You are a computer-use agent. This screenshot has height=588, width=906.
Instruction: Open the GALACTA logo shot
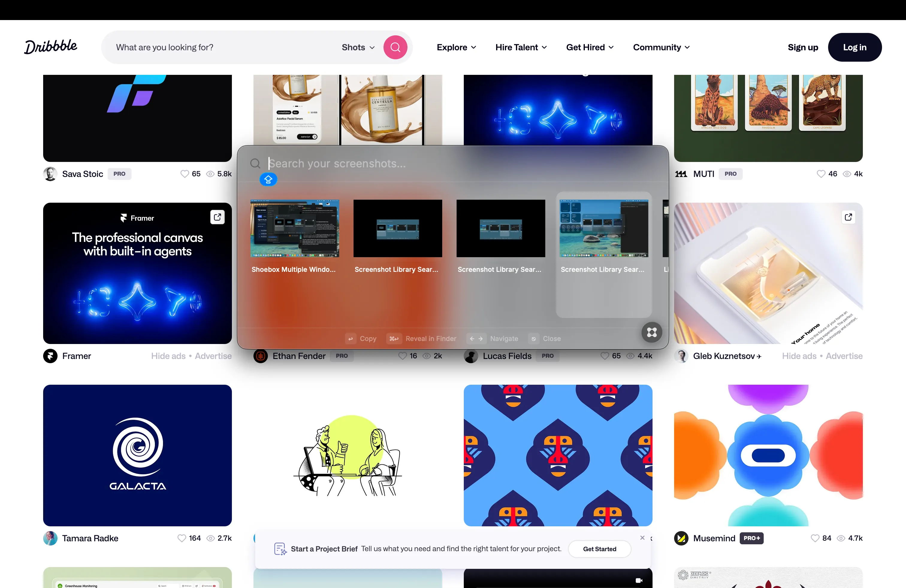point(138,455)
